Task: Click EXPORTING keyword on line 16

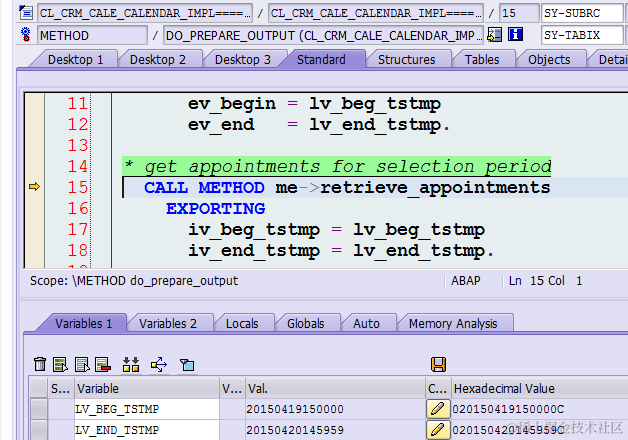Action: [x=216, y=209]
